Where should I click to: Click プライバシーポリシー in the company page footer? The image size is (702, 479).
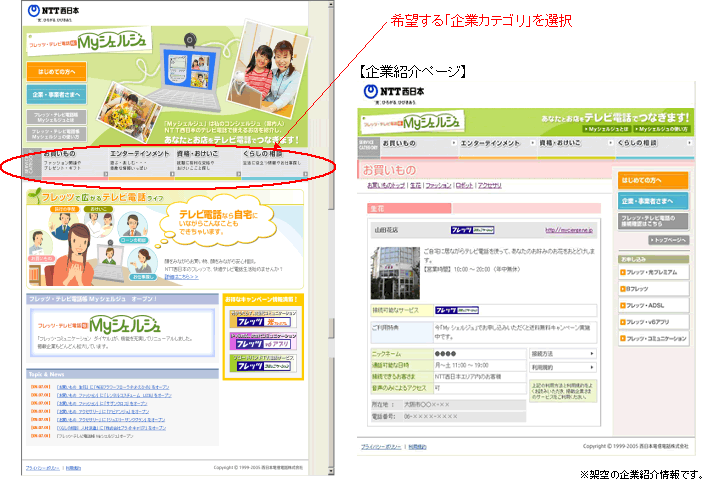click(381, 447)
